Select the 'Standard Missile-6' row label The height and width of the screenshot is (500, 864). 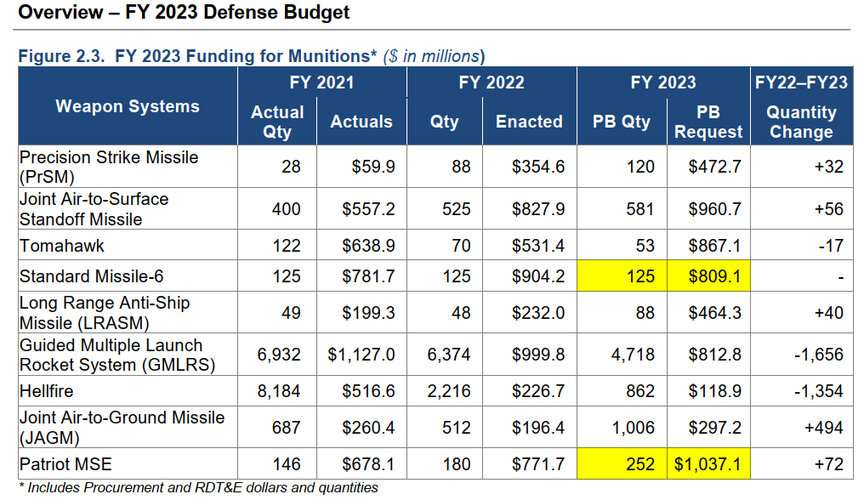click(x=91, y=276)
